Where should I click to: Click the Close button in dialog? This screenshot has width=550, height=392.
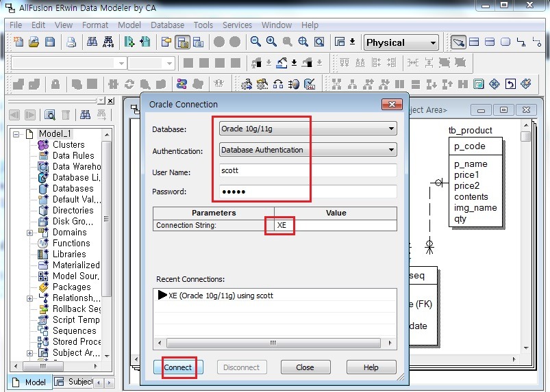pyautogui.click(x=305, y=367)
